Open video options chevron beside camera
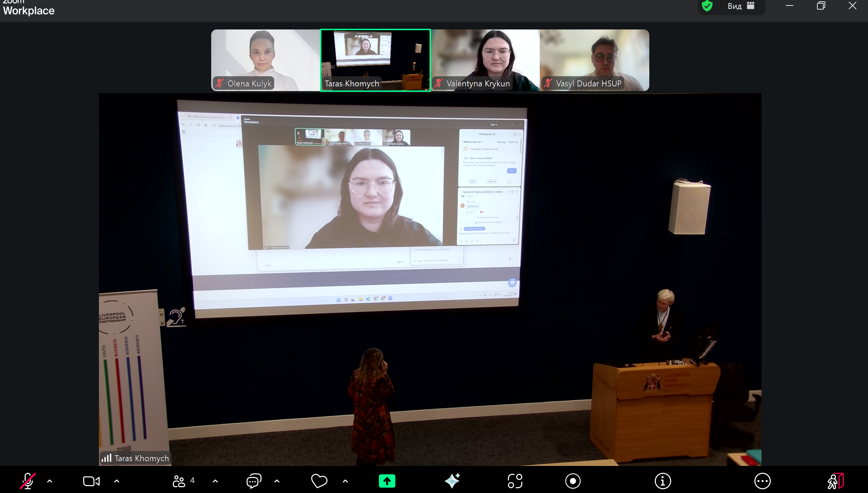 tap(117, 481)
